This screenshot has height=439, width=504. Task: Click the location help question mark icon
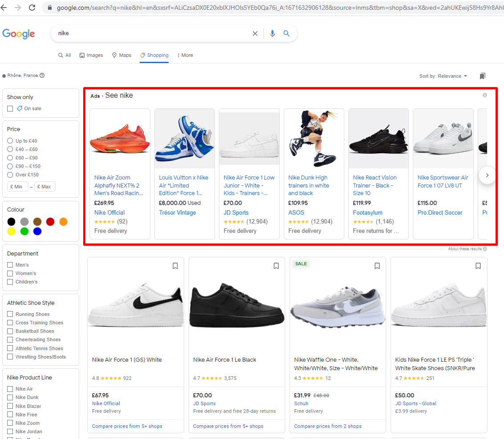tap(42, 76)
